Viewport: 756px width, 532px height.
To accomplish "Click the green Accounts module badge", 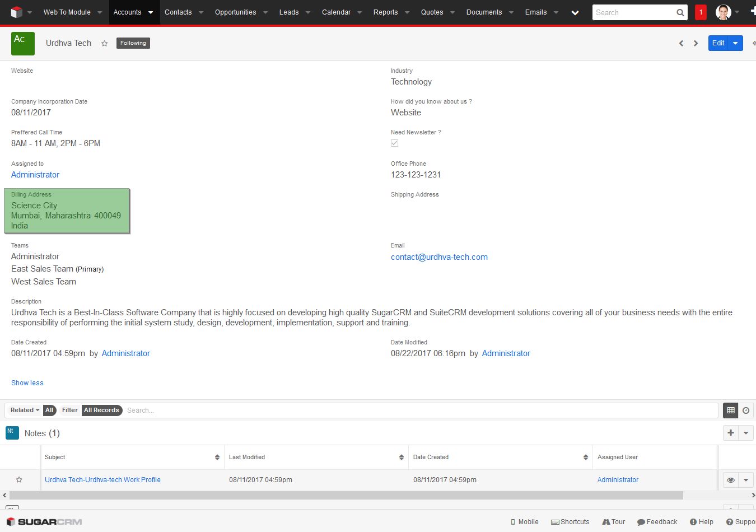I will 23,43.
